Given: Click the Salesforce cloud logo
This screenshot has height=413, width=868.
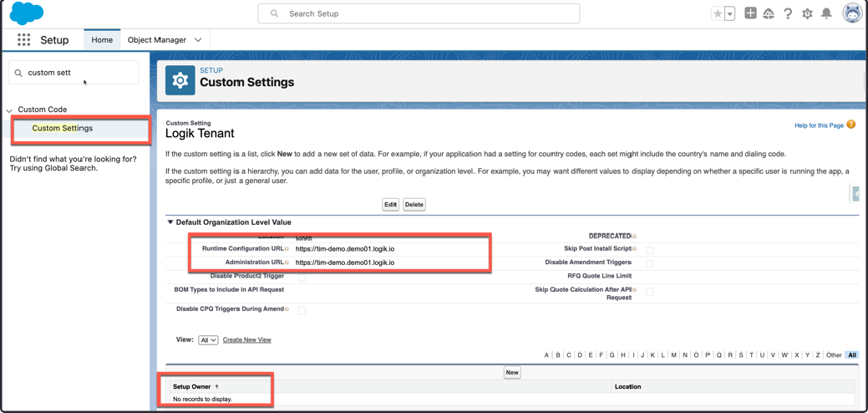Looking at the screenshot, I should click(27, 13).
